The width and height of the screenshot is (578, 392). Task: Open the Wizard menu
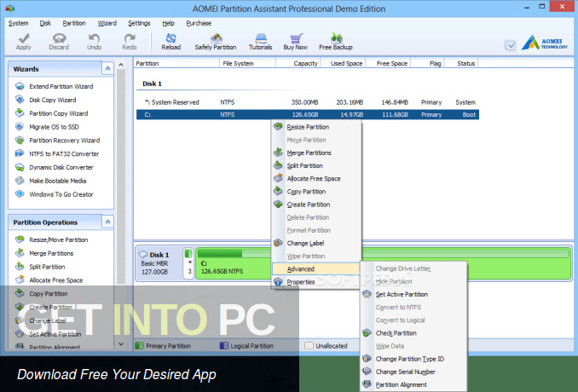[x=107, y=23]
